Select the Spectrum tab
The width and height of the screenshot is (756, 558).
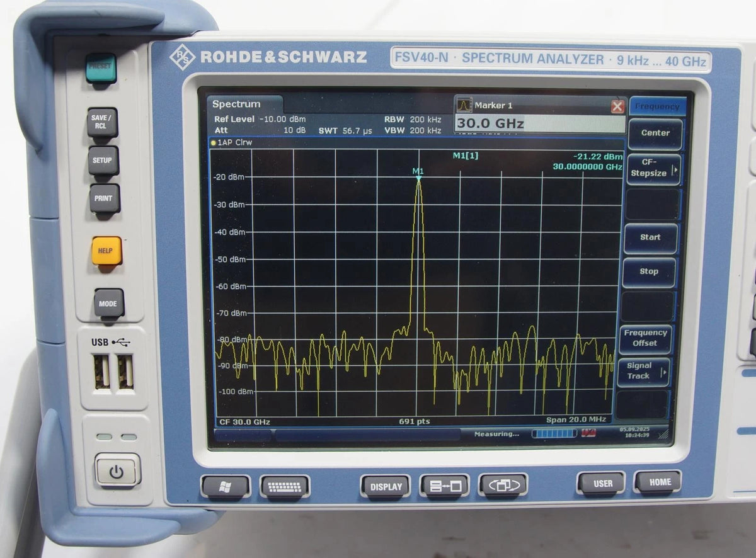246,104
